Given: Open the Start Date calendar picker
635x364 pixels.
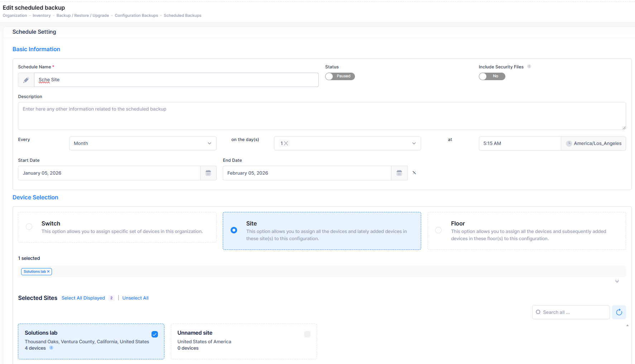Looking at the screenshot, I should click(x=208, y=173).
